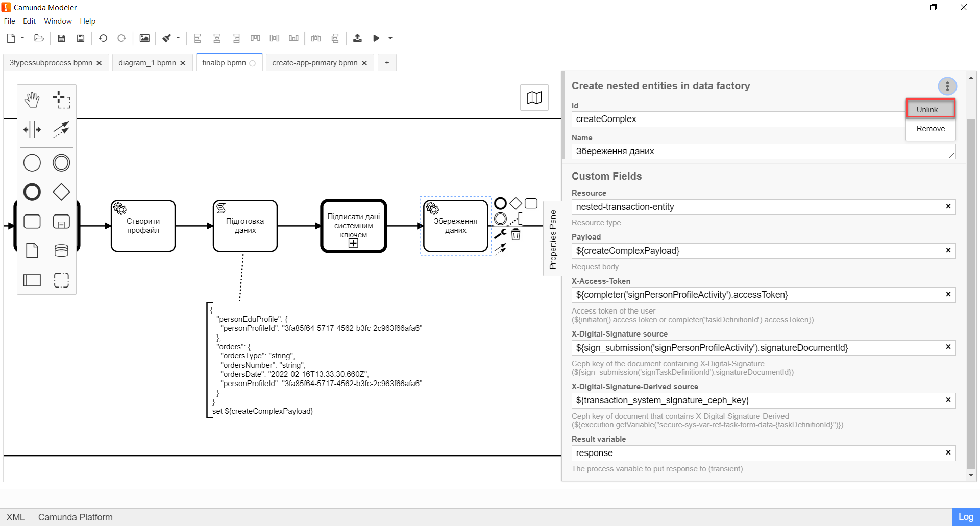Append gateway from context pad
This screenshot has height=526, width=980.
click(x=516, y=203)
